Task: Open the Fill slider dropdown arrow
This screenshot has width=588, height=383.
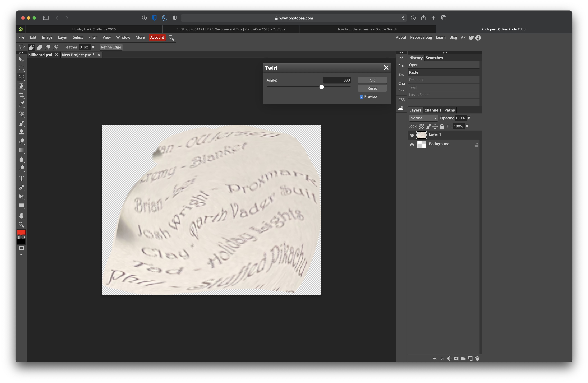Action: click(467, 126)
